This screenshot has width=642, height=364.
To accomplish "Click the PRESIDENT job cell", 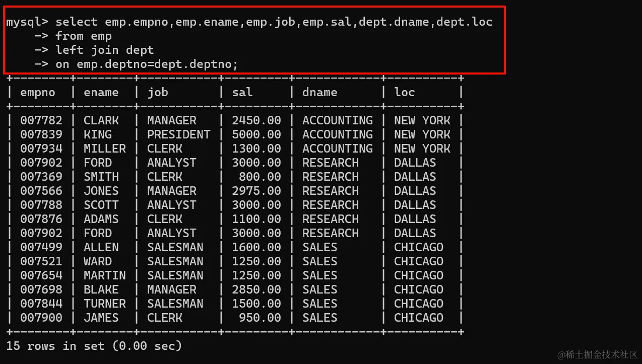I will (x=178, y=134).
